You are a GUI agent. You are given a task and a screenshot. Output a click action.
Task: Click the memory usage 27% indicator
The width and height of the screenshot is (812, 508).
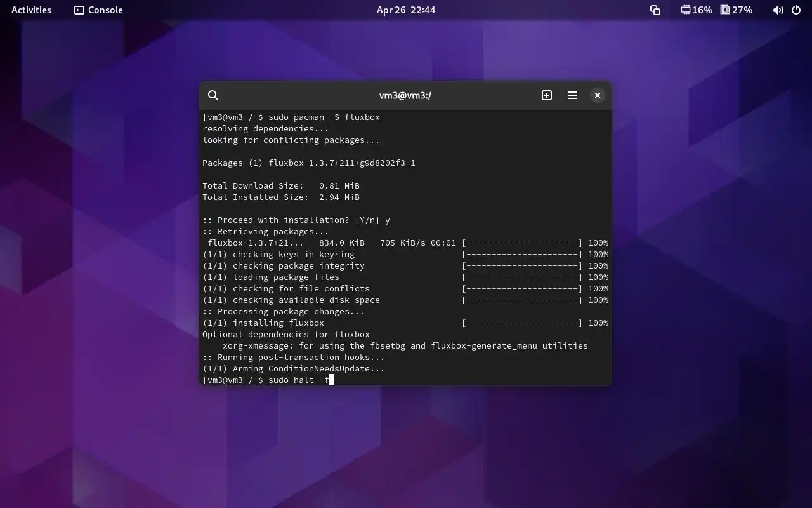click(x=737, y=10)
